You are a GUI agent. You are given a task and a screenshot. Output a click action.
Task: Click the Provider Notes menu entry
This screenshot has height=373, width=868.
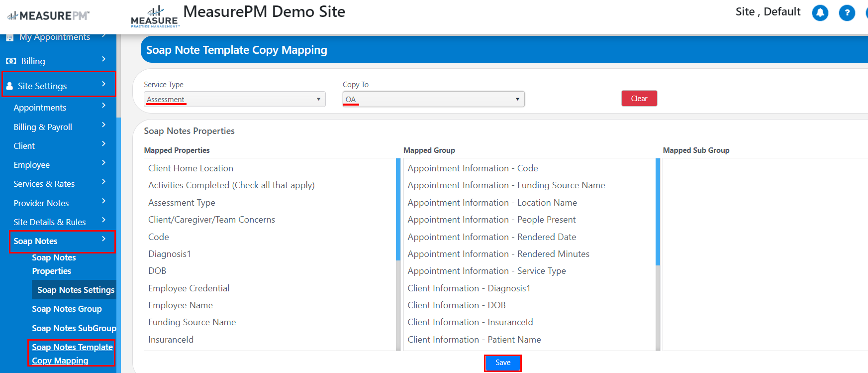pyautogui.click(x=41, y=203)
